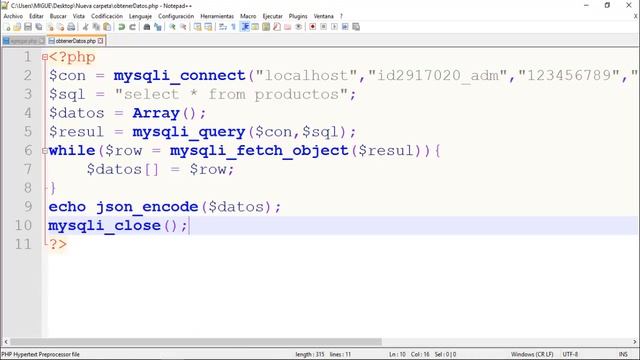The height and width of the screenshot is (360, 640).
Task: Open the Configuración menu
Action: (x=176, y=16)
